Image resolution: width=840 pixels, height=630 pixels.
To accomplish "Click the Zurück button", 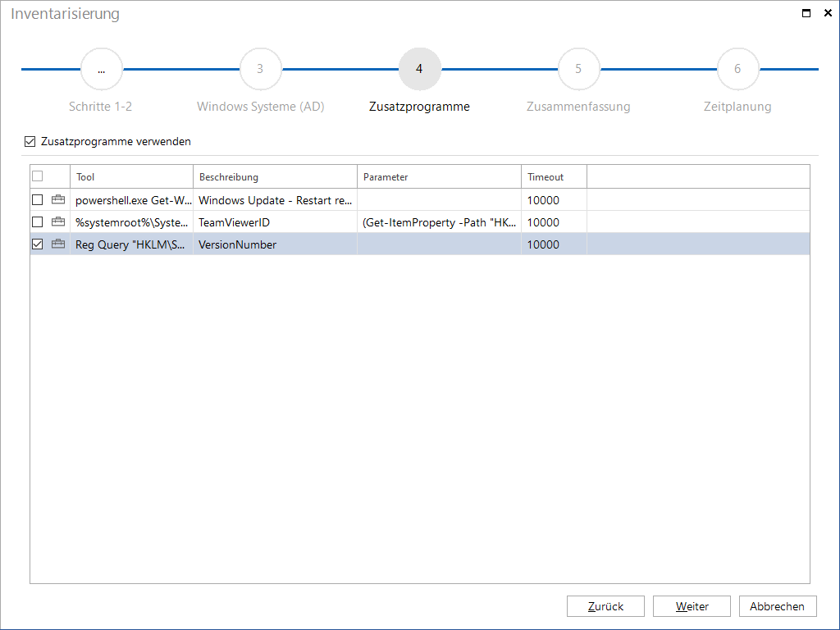I will pyautogui.click(x=606, y=606).
